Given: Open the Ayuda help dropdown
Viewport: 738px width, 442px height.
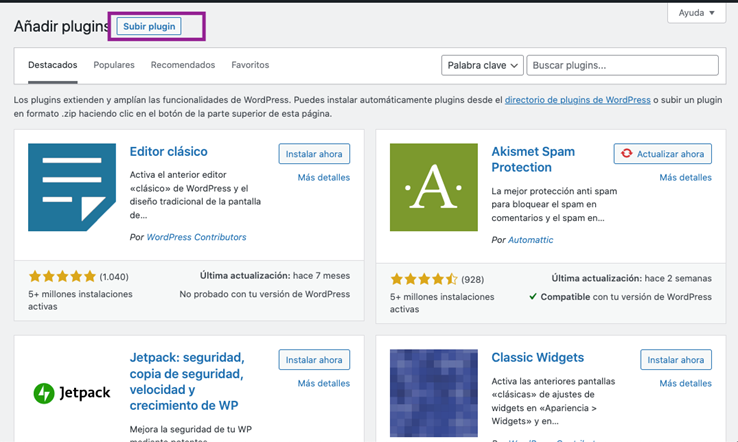Looking at the screenshot, I should tap(696, 13).
